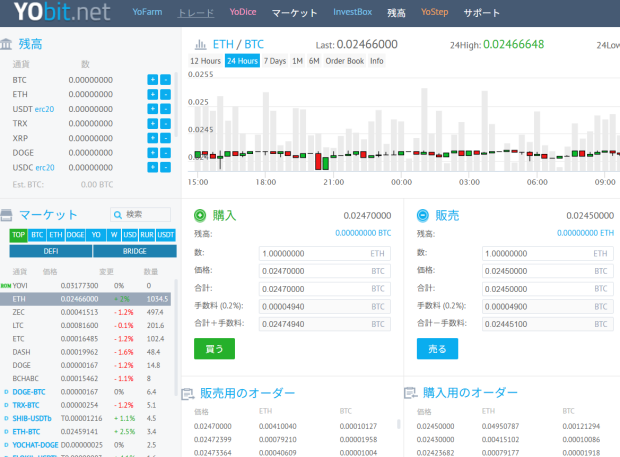This screenshot has height=457, width=620.
Task: Open the DOGE-BTC market pair
Action: pos(29,392)
